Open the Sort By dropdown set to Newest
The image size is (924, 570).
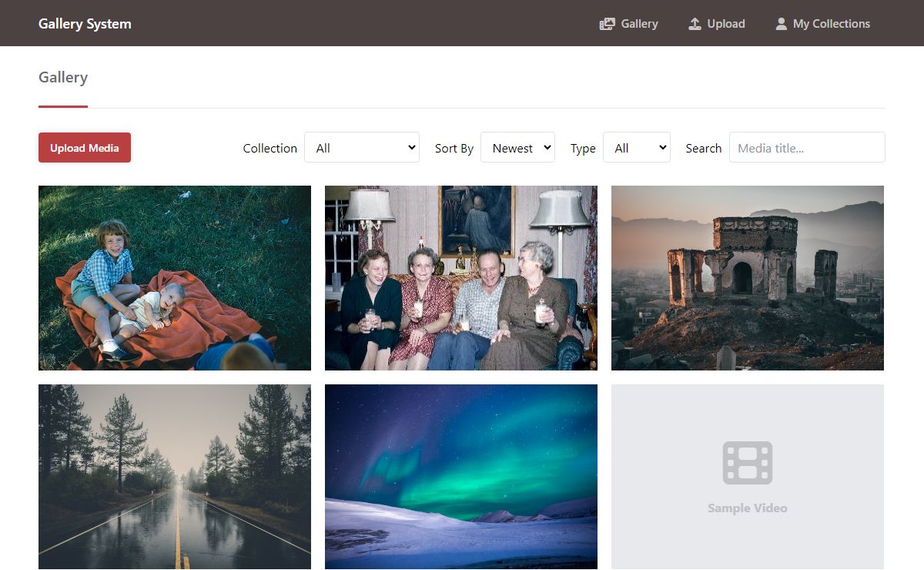tap(517, 147)
